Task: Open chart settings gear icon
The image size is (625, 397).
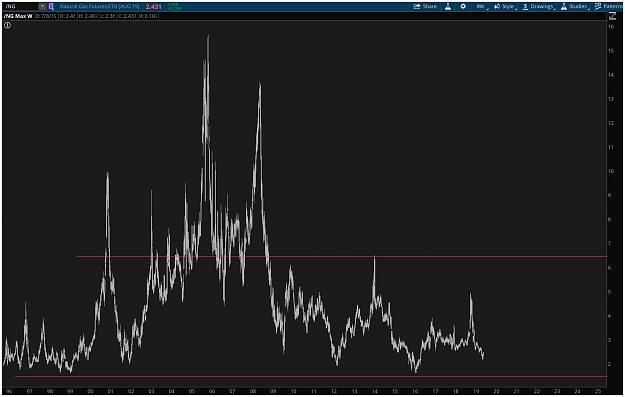Action: coord(463,6)
